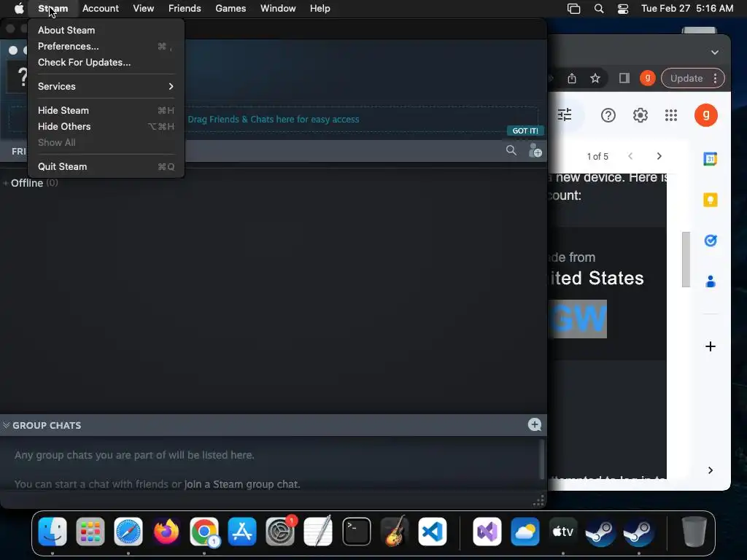Click Google account avatar in Gmail
Image resolution: width=747 pixels, height=560 pixels.
pos(705,115)
